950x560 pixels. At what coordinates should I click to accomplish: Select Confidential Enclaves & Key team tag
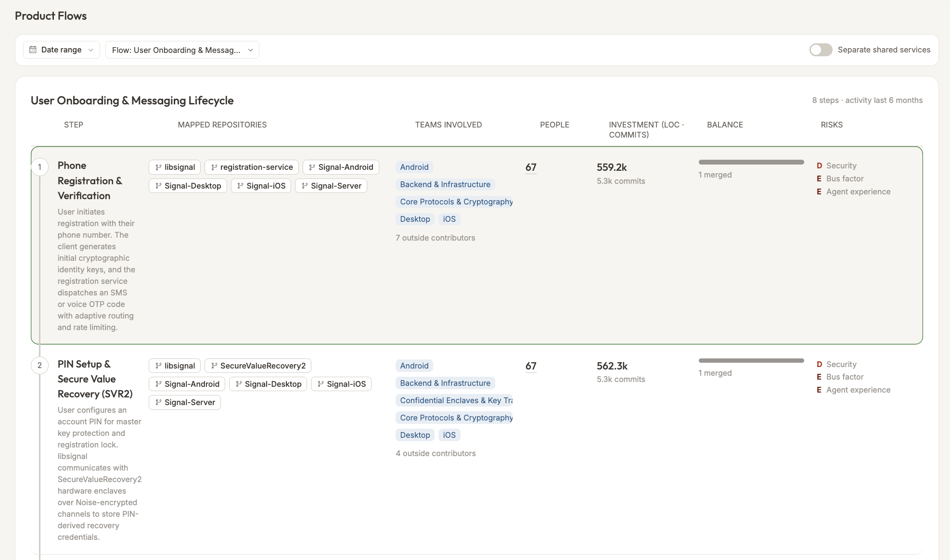454,400
